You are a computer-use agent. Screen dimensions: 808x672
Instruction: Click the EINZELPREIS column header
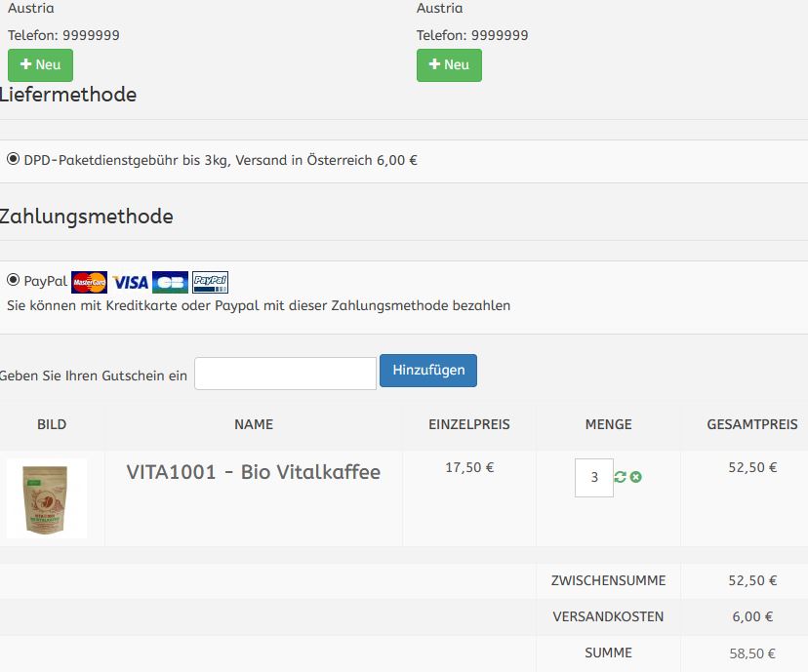tap(469, 424)
